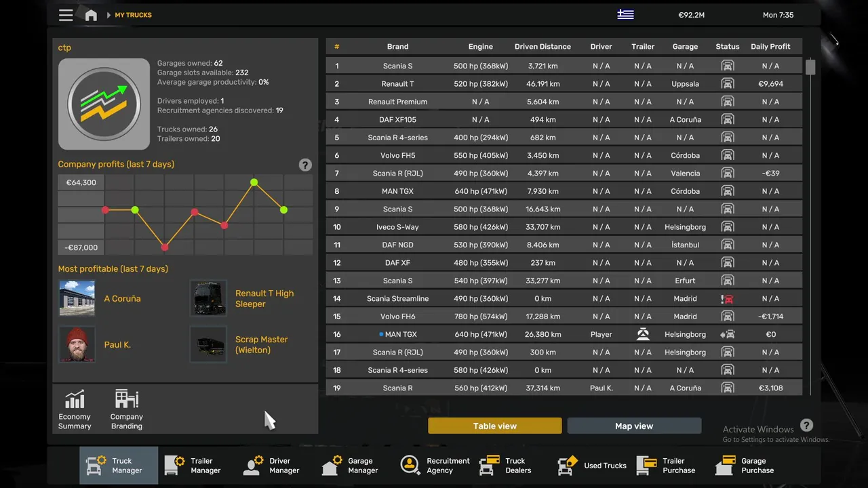
Task: Sort by Driver column header
Action: pos(601,47)
